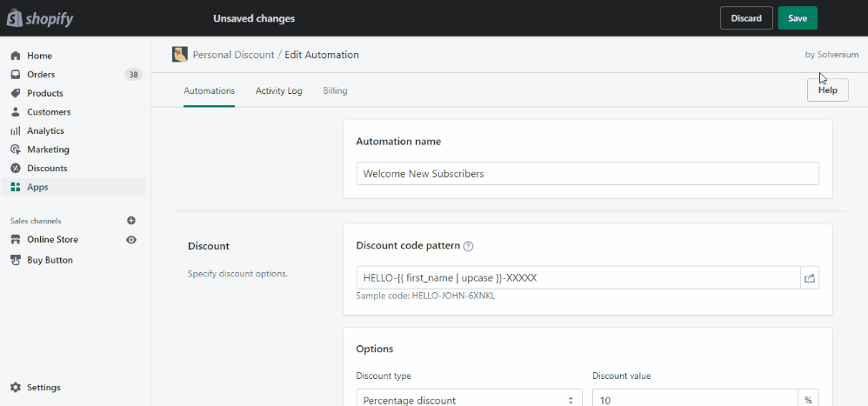Click the Discount value input field

[695, 399]
